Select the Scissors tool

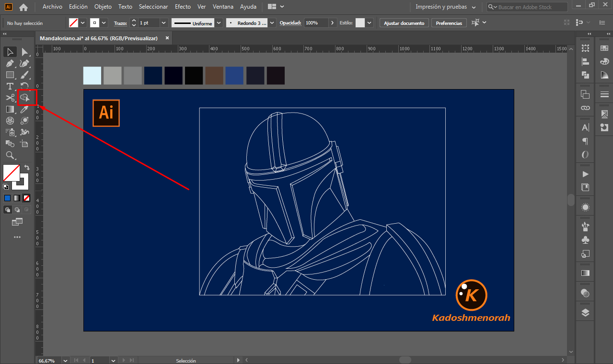pos(10,98)
